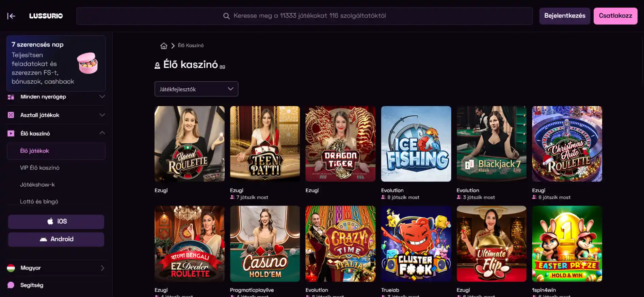Expand the Minden nyerőgép chevron
Viewport: 644px width, 297px height.
[102, 97]
